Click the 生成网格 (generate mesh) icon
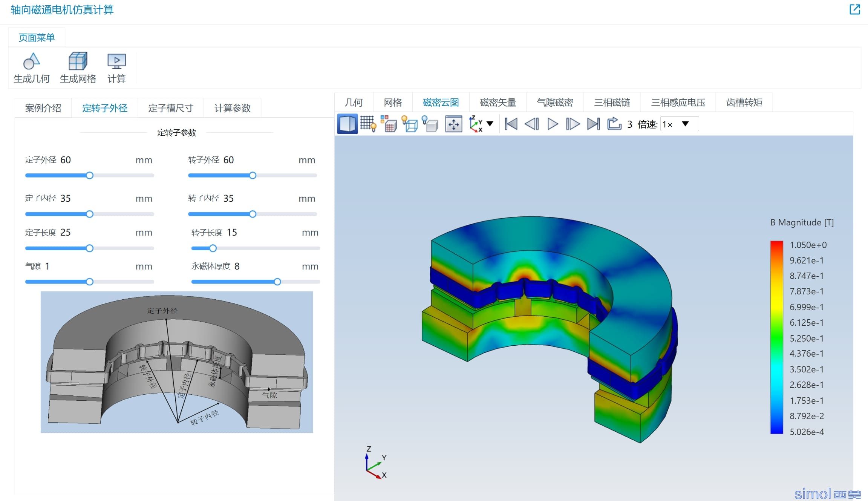This screenshot has height=501, width=868. click(x=78, y=61)
